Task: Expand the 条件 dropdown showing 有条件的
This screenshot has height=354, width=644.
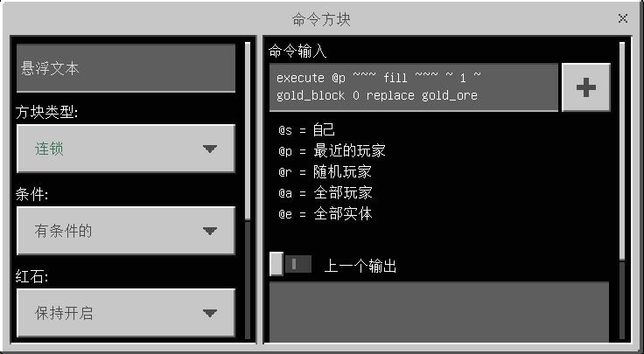Action: pyautogui.click(x=126, y=231)
